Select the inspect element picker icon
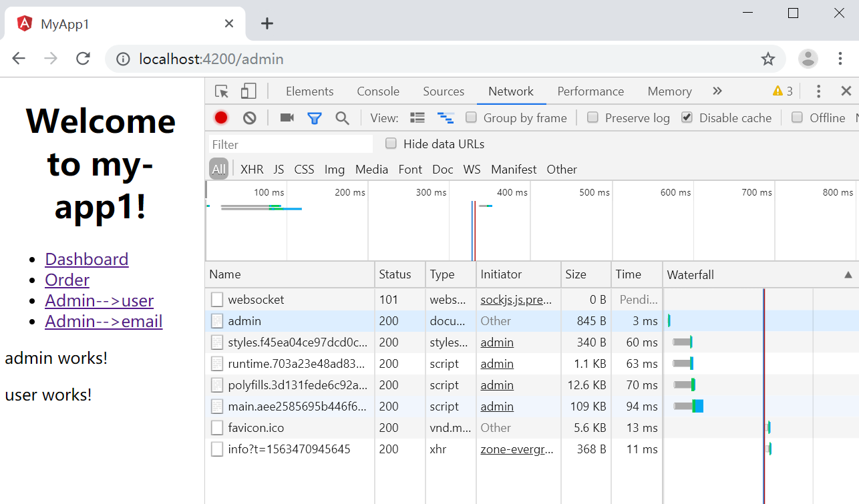The image size is (859, 504). [x=222, y=91]
